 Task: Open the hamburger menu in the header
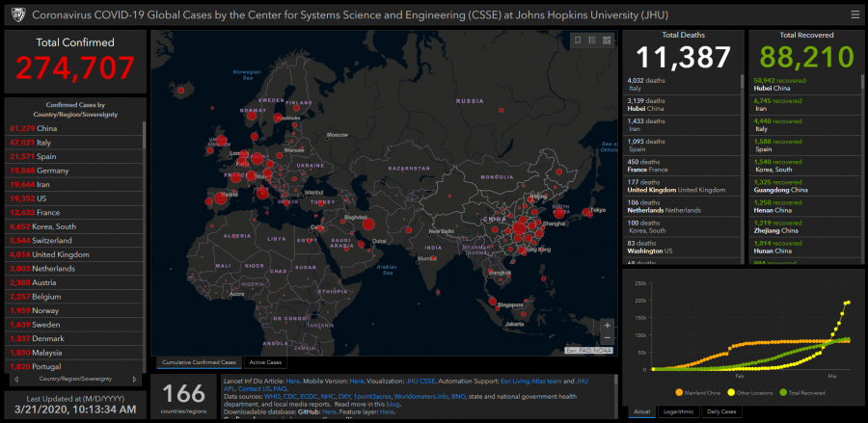(854, 14)
